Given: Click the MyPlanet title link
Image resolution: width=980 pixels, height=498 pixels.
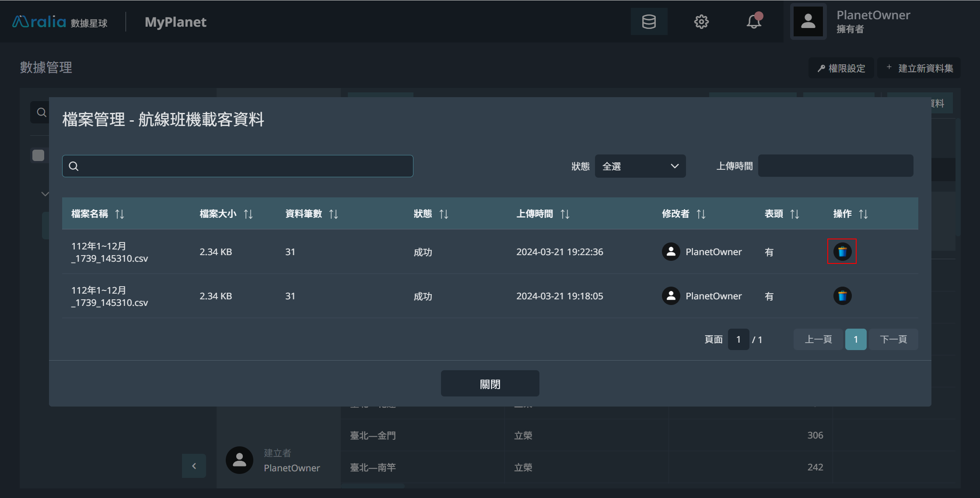Looking at the screenshot, I should pyautogui.click(x=175, y=22).
